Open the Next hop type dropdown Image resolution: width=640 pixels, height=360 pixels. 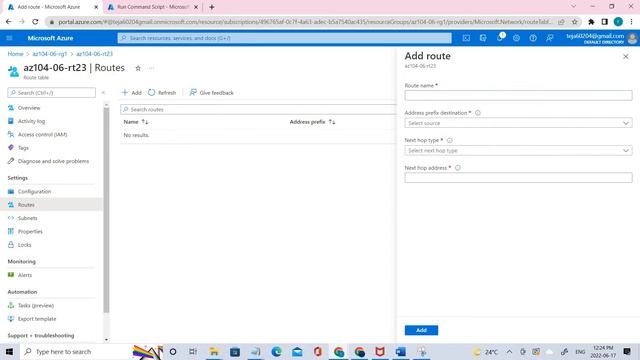(518, 150)
